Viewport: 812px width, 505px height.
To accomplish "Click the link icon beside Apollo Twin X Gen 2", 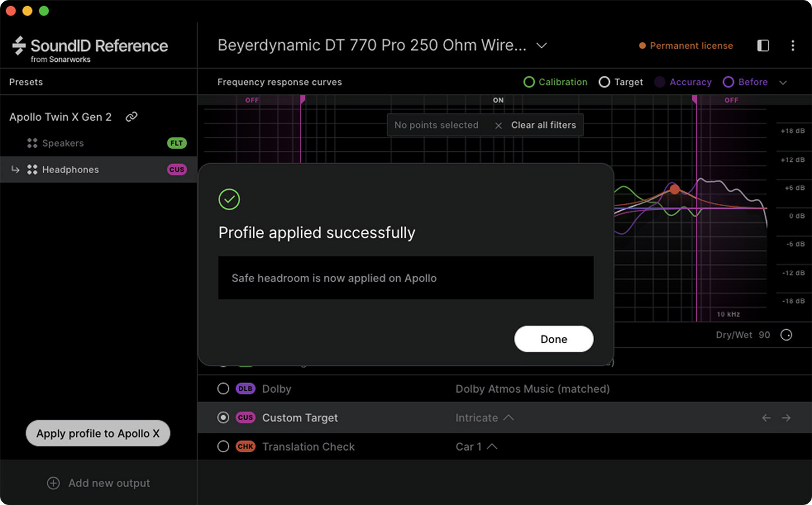I will point(131,117).
